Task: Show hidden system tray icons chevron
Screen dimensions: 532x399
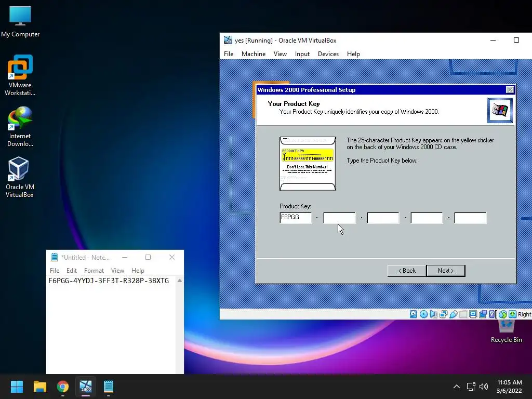Action: click(457, 387)
